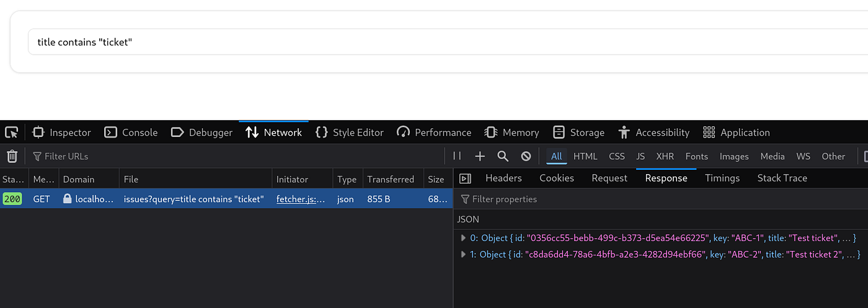868x308 pixels.
Task: Pause network recording
Action: click(457, 156)
